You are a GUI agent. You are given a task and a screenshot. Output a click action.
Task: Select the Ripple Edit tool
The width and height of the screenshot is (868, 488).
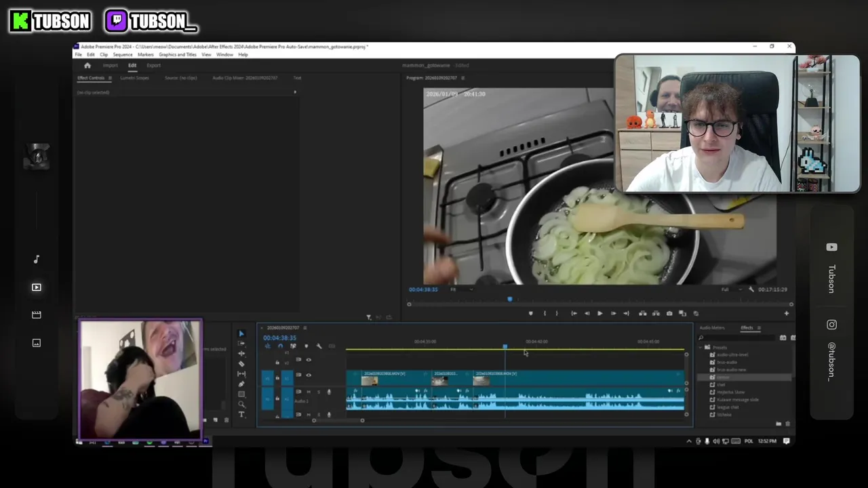[x=241, y=354]
